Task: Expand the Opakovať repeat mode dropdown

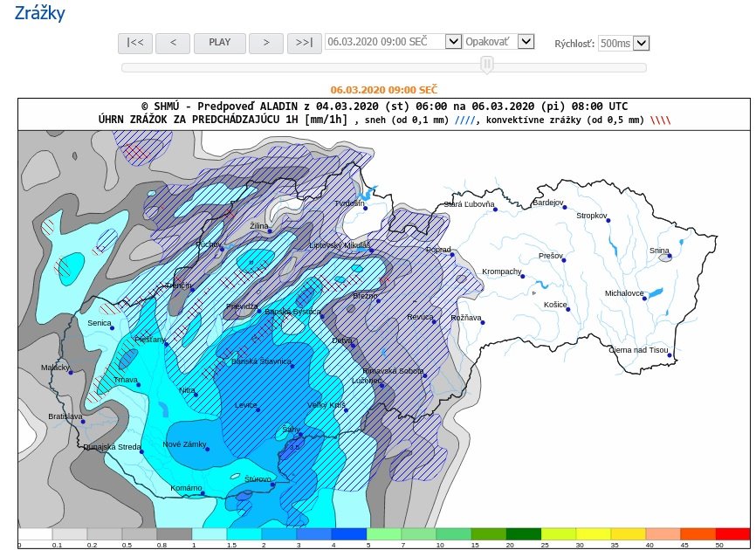Action: point(526,42)
